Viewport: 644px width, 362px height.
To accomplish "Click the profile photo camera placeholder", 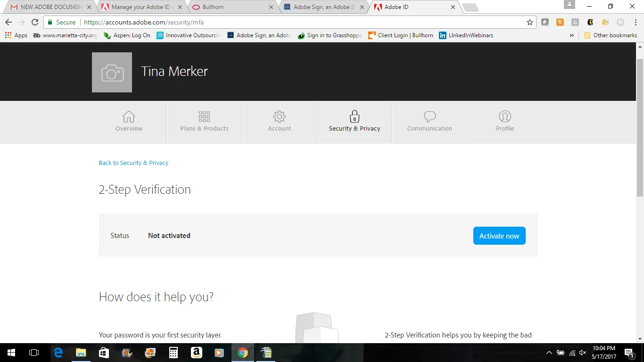I will point(112,72).
